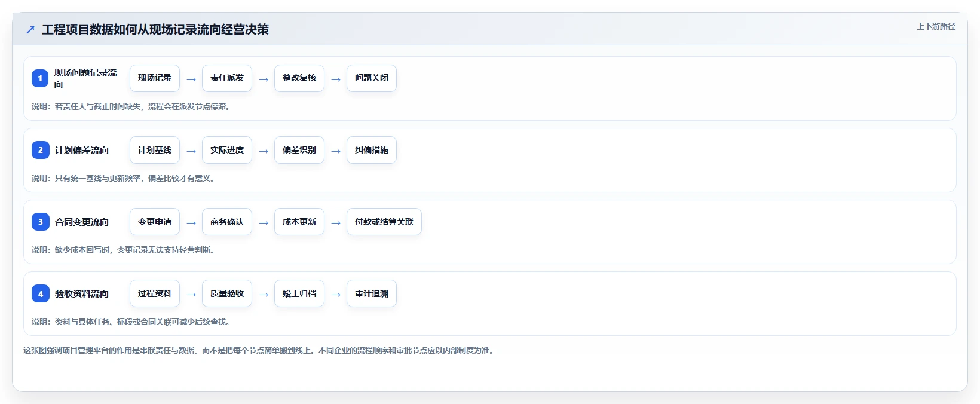Screen dimensions: 980x404
Task: Click step badge number 2
Action: pos(40,150)
